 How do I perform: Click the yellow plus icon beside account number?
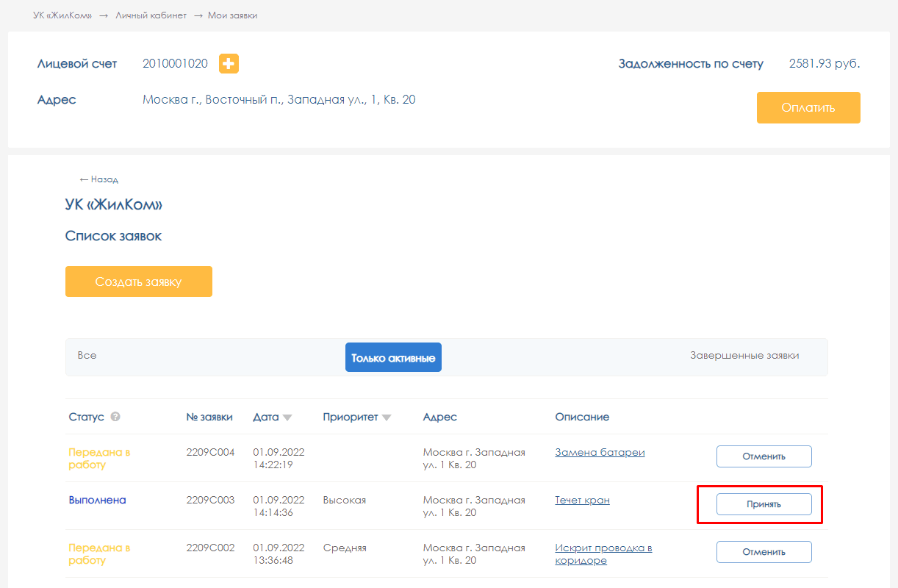pos(229,64)
